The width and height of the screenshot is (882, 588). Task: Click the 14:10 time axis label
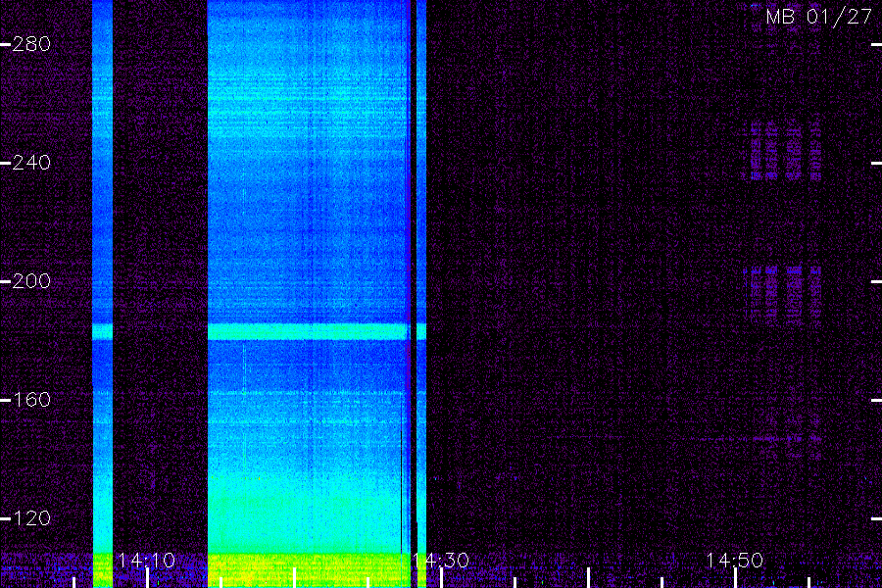click(147, 560)
